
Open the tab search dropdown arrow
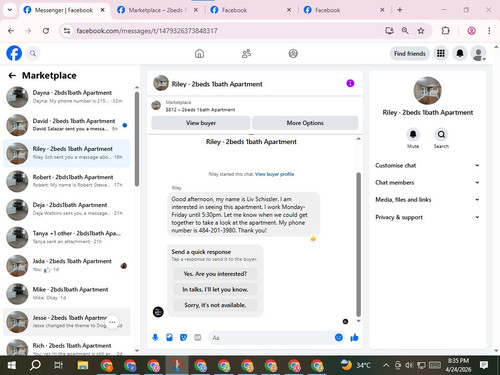tap(10, 10)
